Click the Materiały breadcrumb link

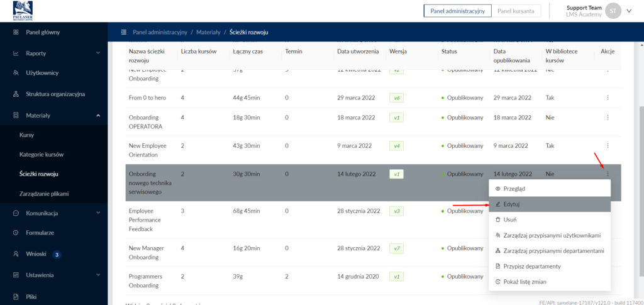click(208, 31)
